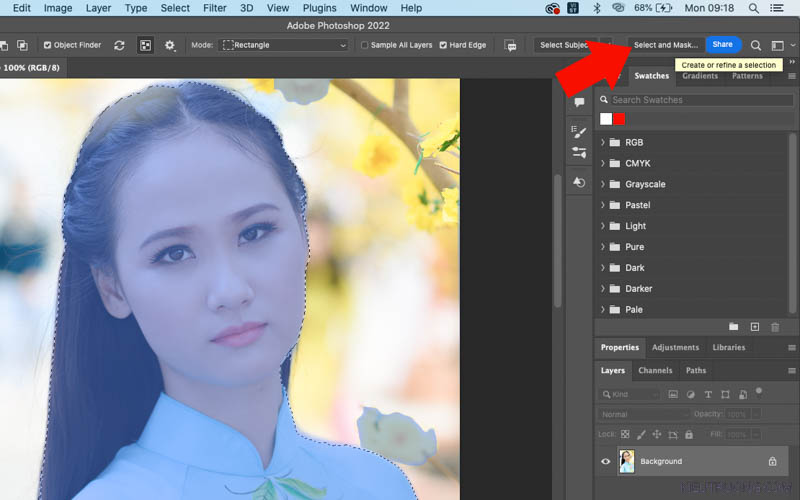Click the blue Share button
Viewport: 800px width, 500px height.
pyautogui.click(x=722, y=44)
